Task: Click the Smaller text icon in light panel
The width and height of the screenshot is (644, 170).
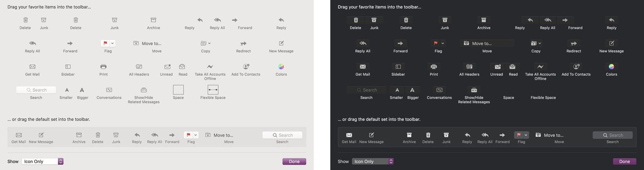Action: (x=66, y=90)
